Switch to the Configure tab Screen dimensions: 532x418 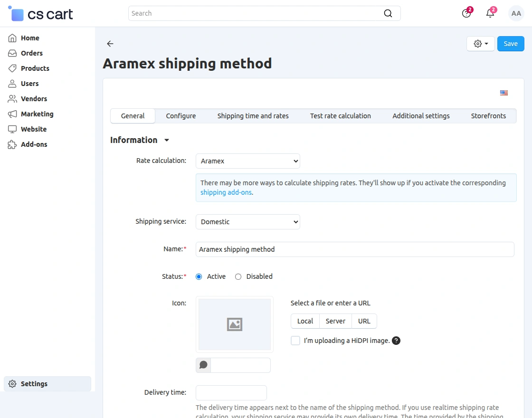tap(181, 116)
